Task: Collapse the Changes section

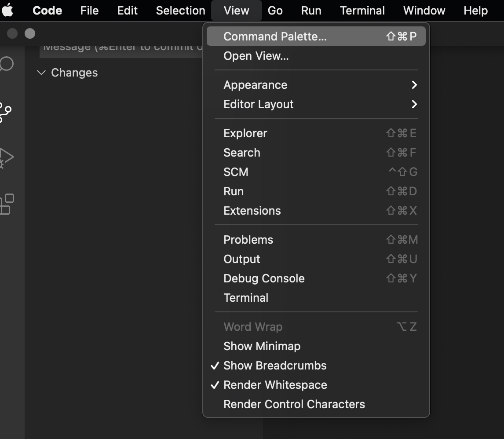Action: (67, 73)
